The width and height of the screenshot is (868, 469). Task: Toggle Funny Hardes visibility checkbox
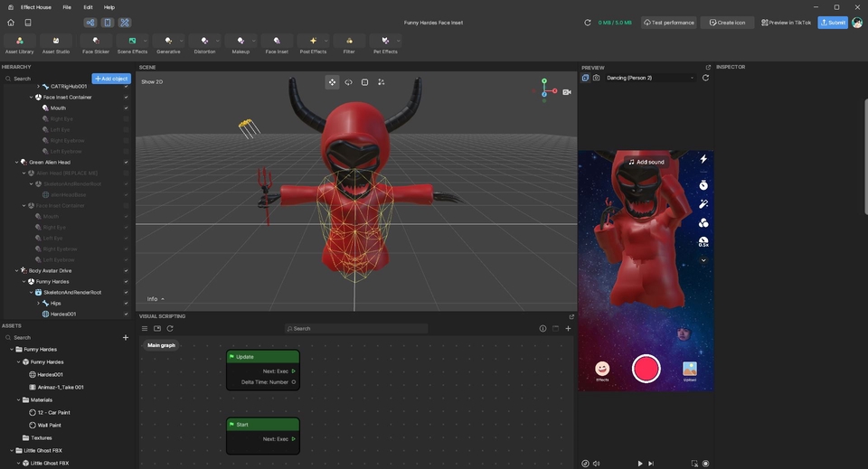click(127, 282)
